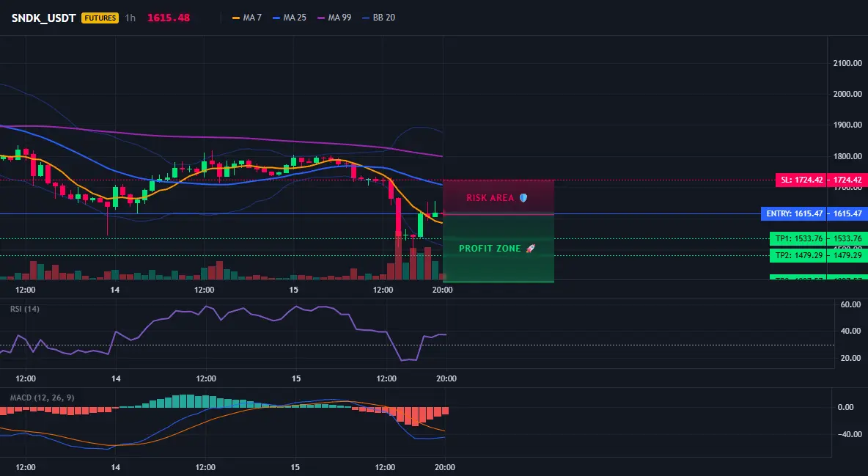868x476 pixels.
Task: Click the current price 1615.48 in header
Action: pyautogui.click(x=169, y=18)
